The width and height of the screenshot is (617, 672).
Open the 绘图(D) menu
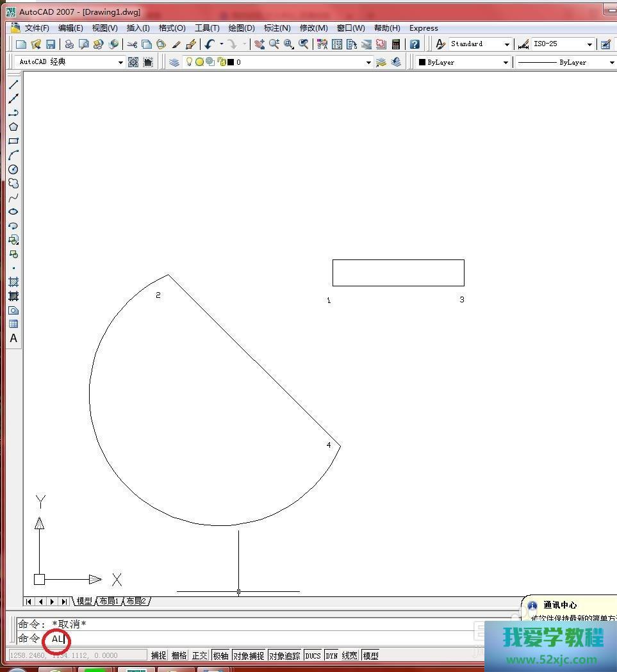coord(241,28)
